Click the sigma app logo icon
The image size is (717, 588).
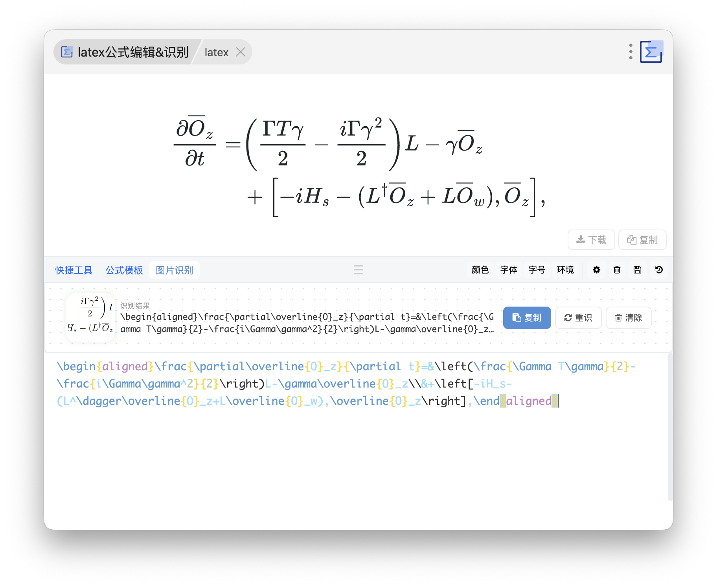(x=651, y=52)
